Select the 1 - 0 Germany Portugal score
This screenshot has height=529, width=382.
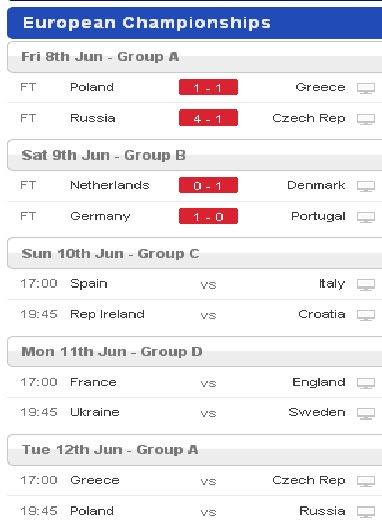click(x=209, y=216)
